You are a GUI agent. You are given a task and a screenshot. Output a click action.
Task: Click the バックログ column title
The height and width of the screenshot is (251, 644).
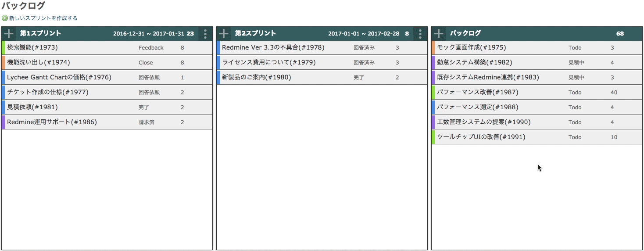465,33
